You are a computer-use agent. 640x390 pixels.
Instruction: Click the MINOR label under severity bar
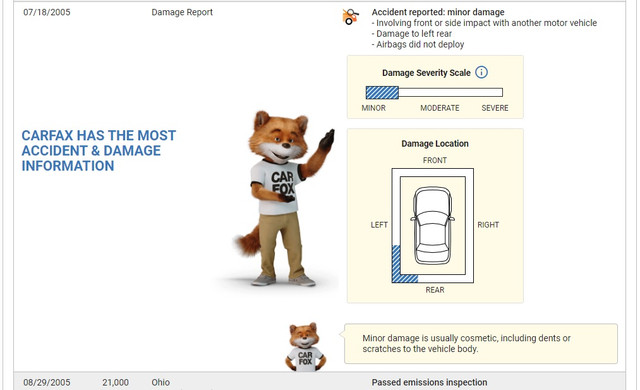click(373, 108)
